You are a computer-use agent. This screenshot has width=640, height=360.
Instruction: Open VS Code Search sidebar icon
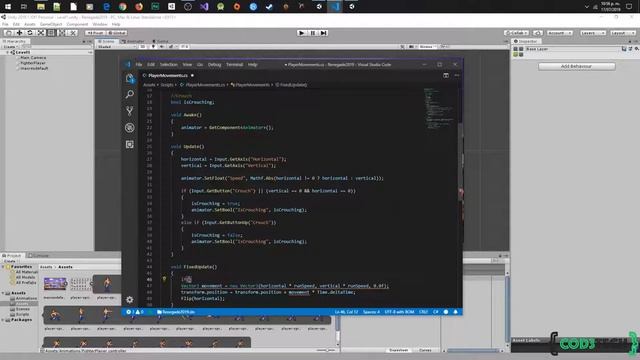[130, 94]
